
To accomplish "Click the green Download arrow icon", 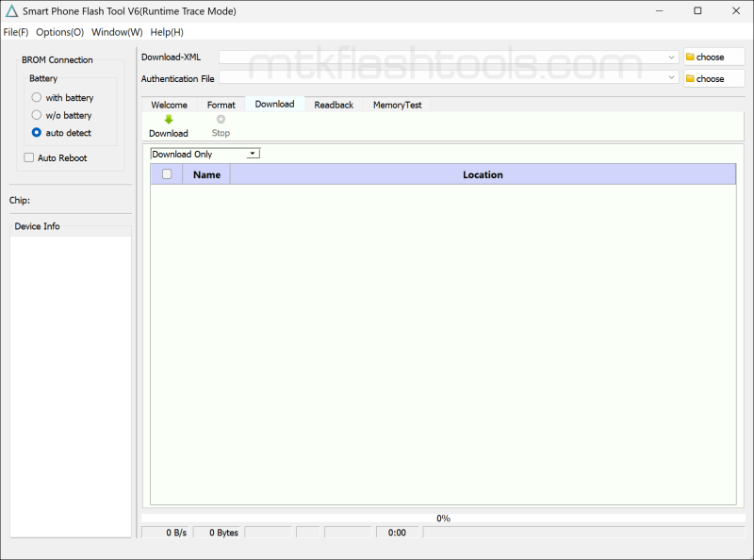I will (169, 120).
